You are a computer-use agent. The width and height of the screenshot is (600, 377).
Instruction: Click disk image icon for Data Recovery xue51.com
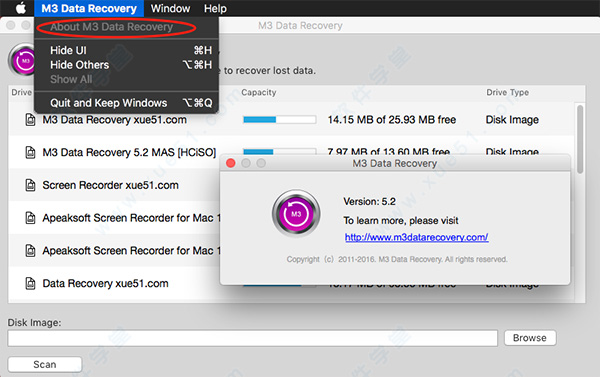pos(30,284)
